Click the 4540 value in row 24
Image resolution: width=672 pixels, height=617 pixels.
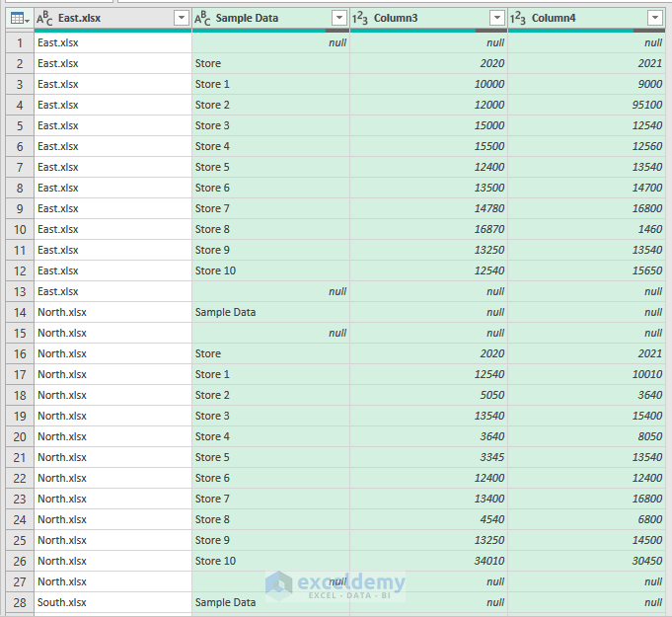tap(492, 519)
